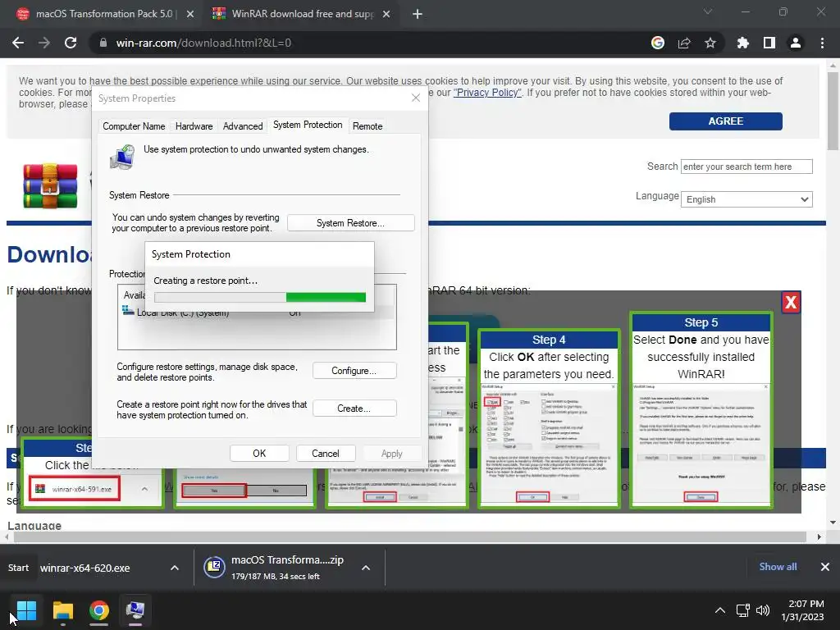The width and height of the screenshot is (840, 630).
Task: Switch to macOS Transformation Pack 5.0 tab
Action: [x=104, y=14]
